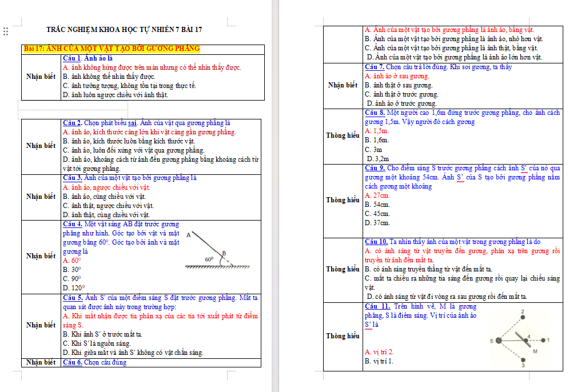Click 'Thông hiểu' cell beside Câu 11
Viewport: 573px width, 392px height.
coord(343,336)
